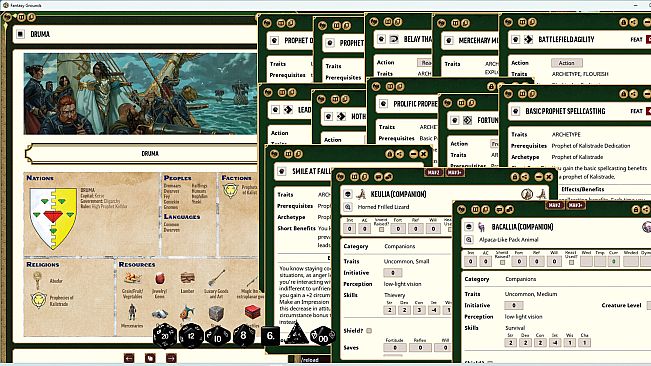Screen dimensions: 651x366
Task: Click magnifier icon beside Alpaca-Like Pack Animal
Action: (x=469, y=239)
